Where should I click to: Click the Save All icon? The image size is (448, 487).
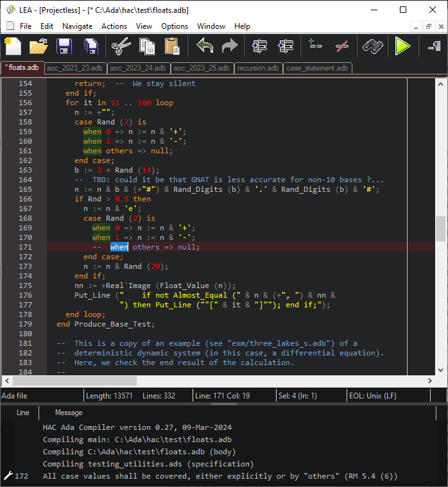[x=90, y=46]
